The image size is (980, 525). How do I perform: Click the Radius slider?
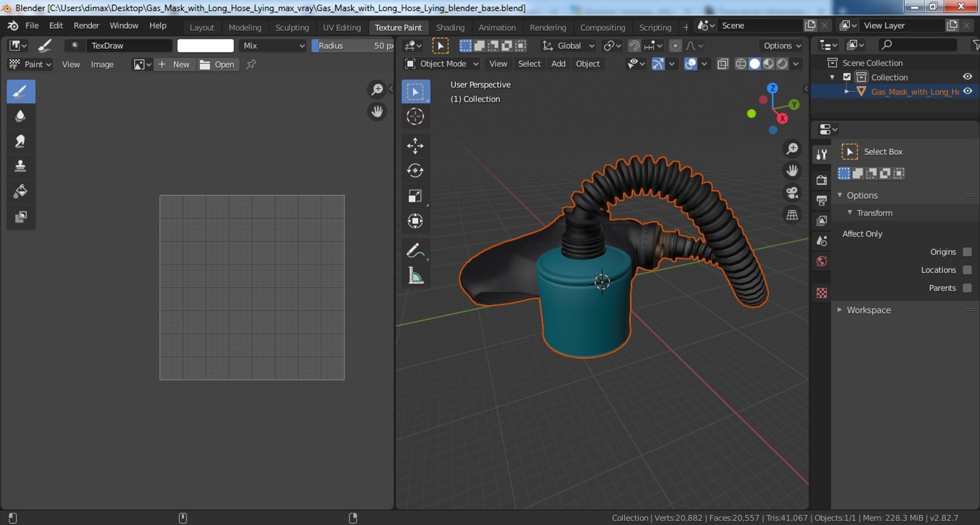353,45
